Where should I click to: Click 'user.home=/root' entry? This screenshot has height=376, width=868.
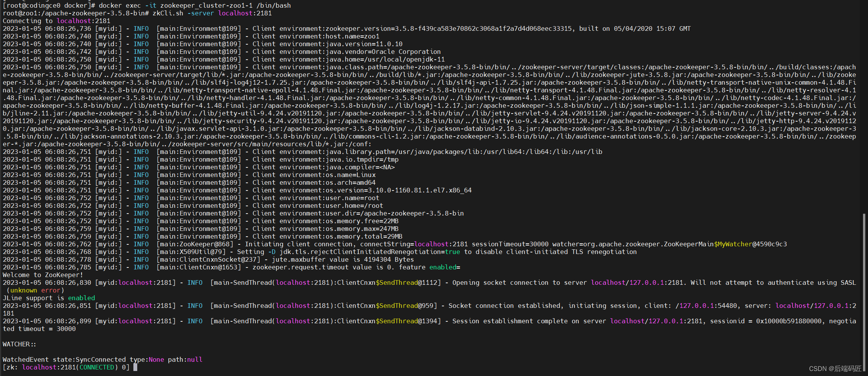354,206
